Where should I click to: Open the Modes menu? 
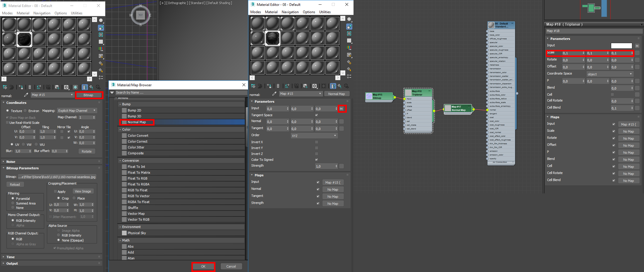coord(7,13)
